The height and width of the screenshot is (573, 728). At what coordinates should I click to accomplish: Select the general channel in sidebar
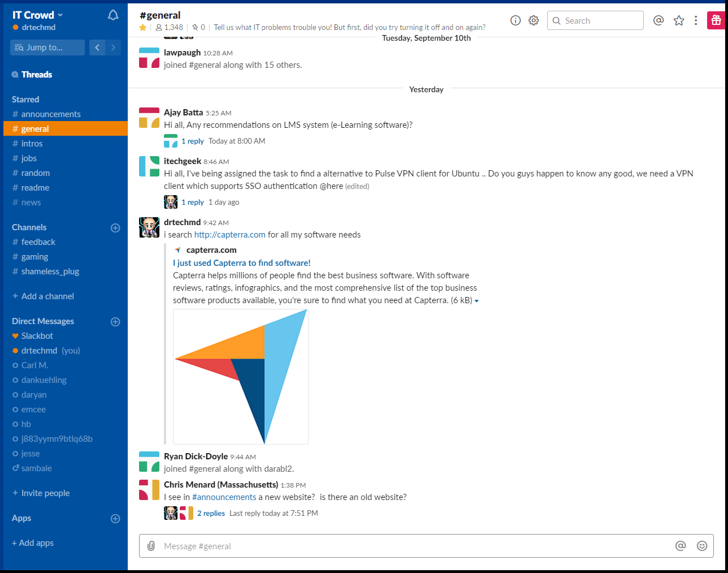click(x=66, y=129)
